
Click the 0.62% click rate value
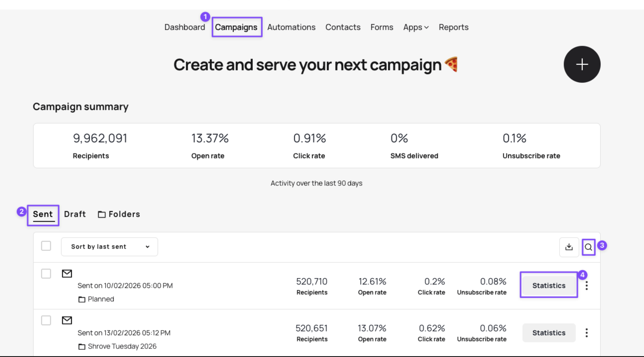[x=432, y=328]
